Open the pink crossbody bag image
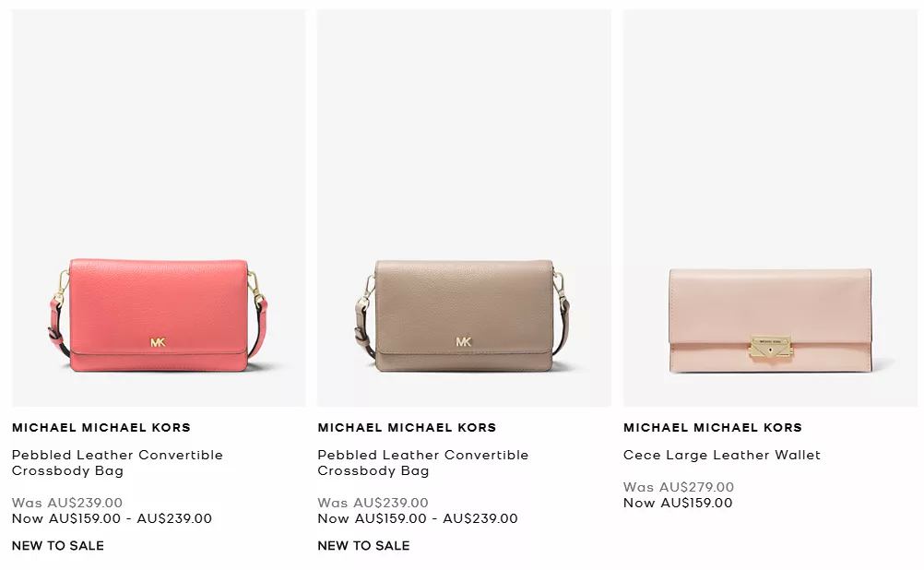Viewport: 924px width, 570px height. pyautogui.click(x=159, y=208)
